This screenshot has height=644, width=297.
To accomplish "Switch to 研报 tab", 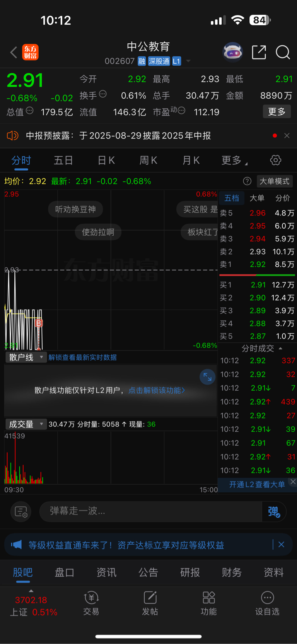I will tap(190, 572).
